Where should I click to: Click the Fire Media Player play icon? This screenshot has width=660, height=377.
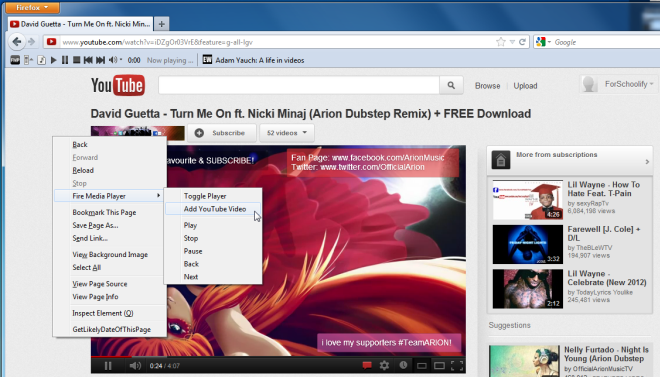click(x=53, y=60)
